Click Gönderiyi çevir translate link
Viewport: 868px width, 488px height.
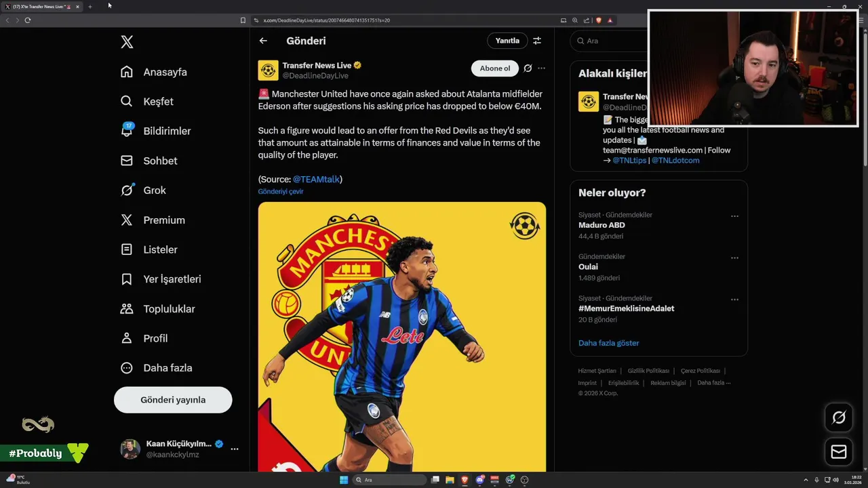click(281, 192)
